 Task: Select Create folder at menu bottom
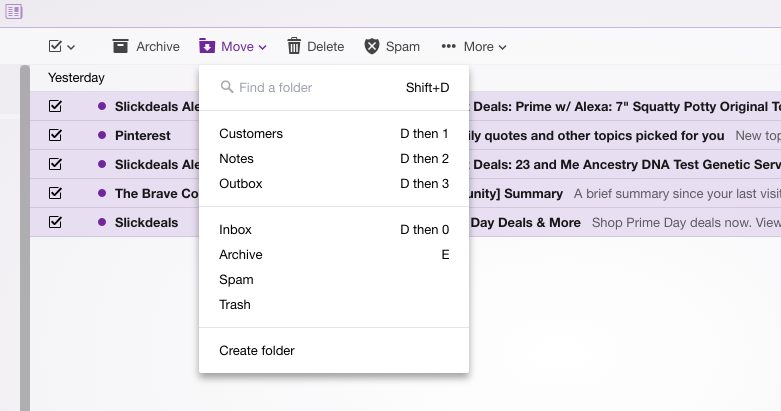click(257, 350)
